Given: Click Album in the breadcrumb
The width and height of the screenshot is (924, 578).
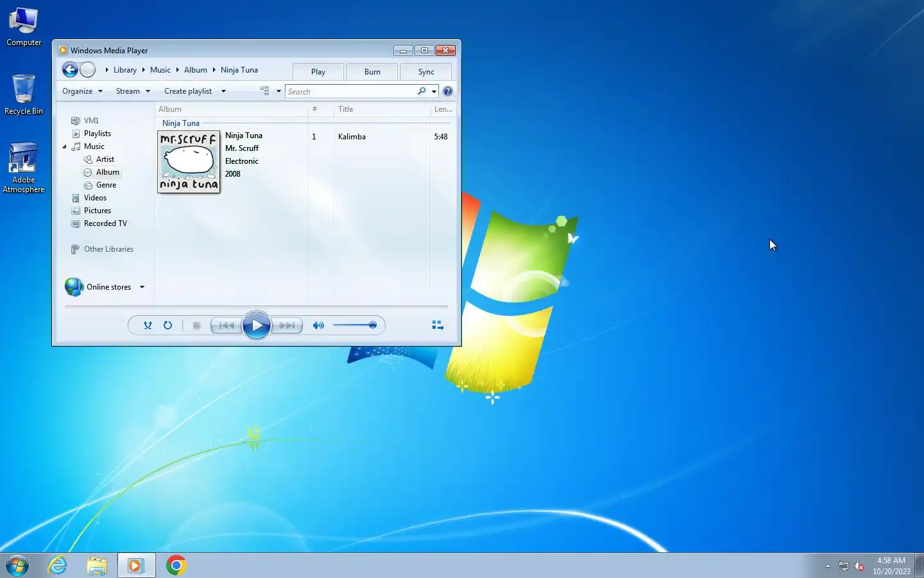Looking at the screenshot, I should click(x=196, y=70).
